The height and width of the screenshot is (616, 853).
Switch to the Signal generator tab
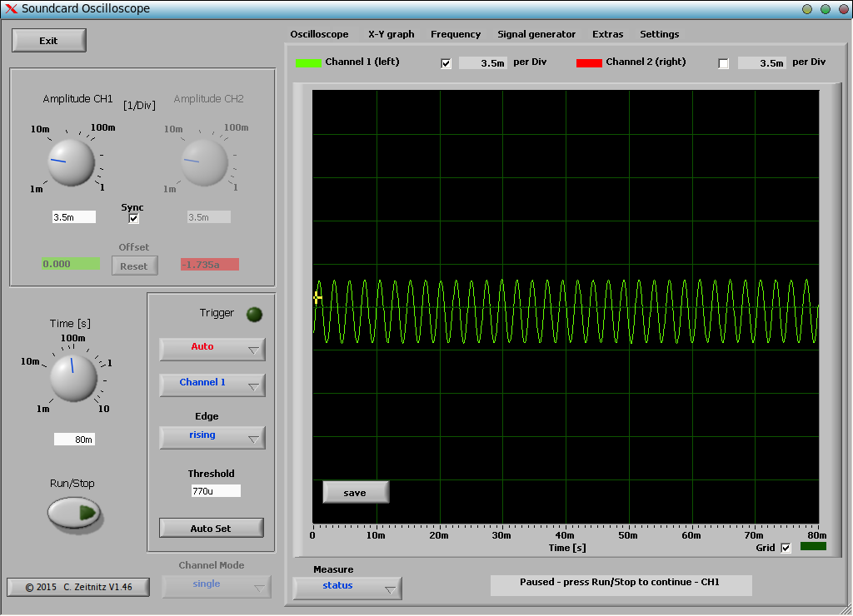click(536, 34)
